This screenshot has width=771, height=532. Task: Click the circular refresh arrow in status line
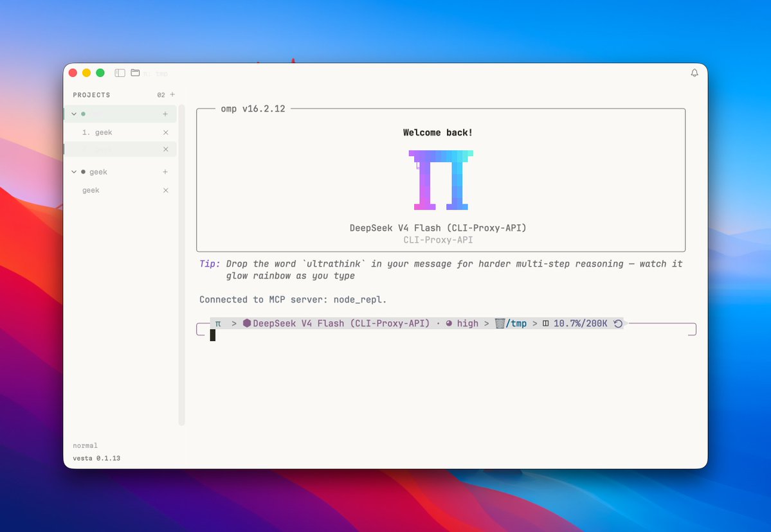point(618,323)
